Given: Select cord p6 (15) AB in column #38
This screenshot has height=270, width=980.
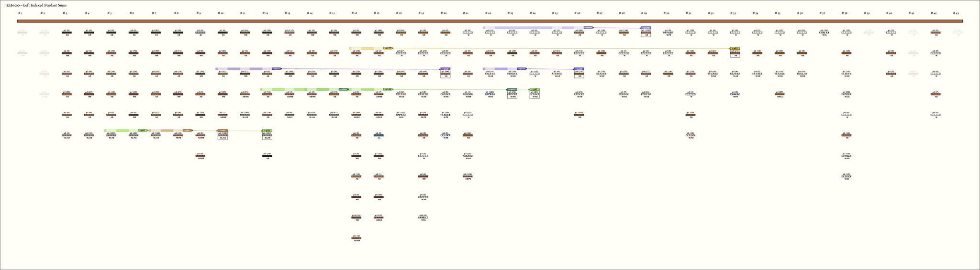Looking at the screenshot, I should (846, 135).
